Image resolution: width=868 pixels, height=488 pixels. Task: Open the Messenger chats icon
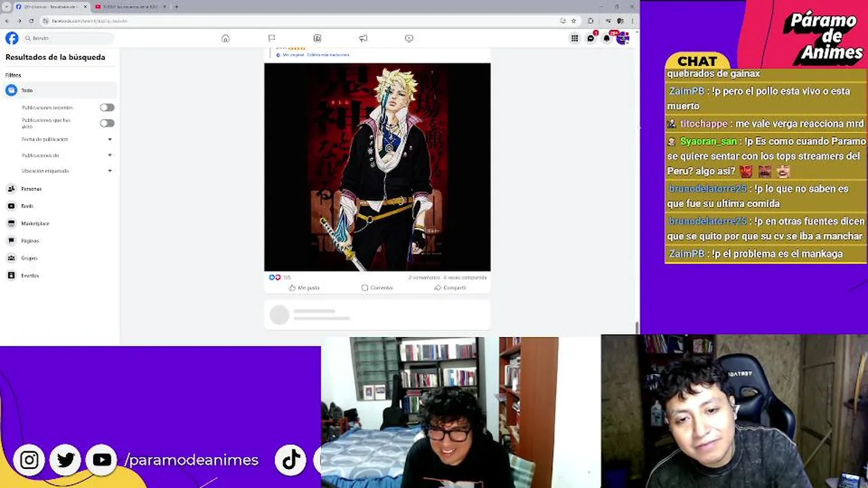pos(591,38)
